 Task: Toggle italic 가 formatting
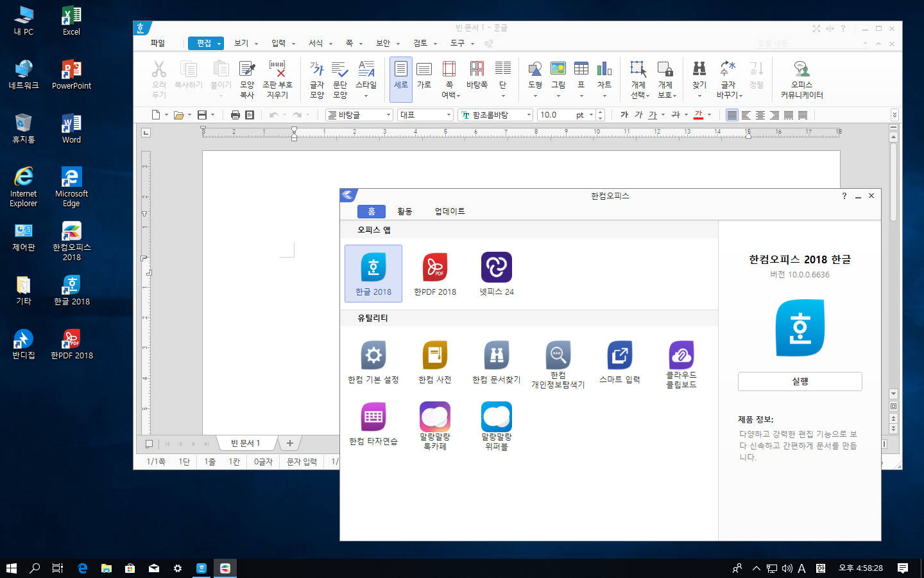[638, 115]
